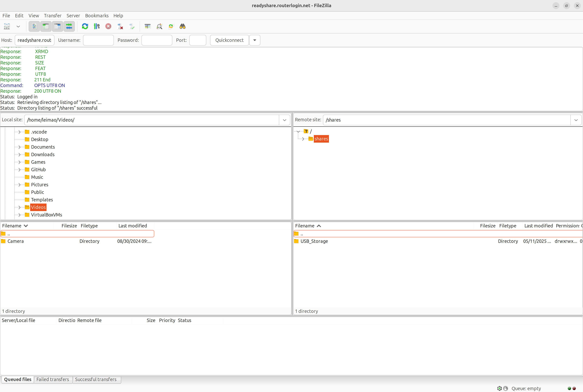Image resolution: width=583 pixels, height=392 pixels.
Task: Open the View menu
Action: click(x=34, y=16)
